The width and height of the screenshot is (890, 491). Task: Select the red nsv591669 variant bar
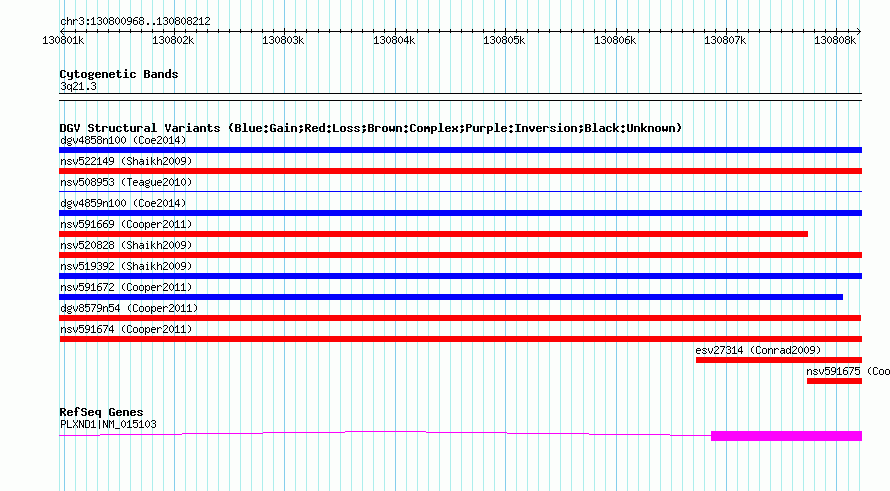pos(434,234)
